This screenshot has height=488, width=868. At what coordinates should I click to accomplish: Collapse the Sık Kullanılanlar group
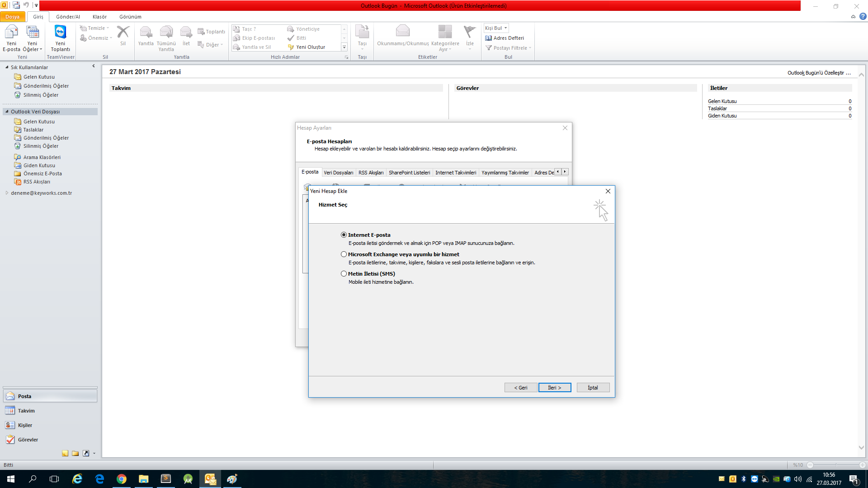[x=7, y=67]
